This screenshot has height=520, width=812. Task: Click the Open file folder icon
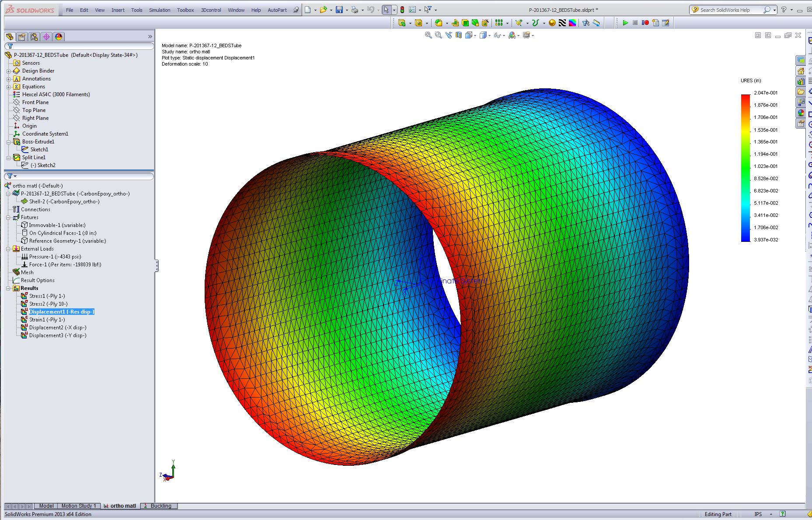point(323,10)
